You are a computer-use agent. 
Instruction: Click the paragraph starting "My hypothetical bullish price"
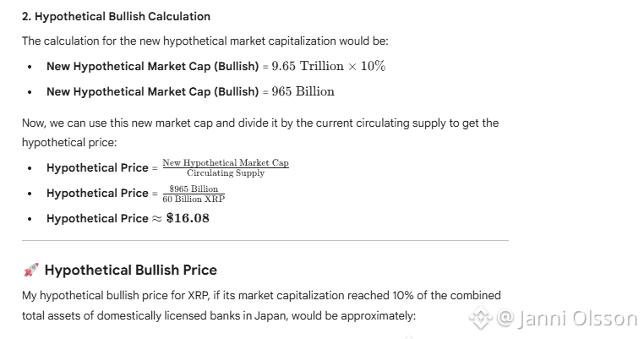261,303
